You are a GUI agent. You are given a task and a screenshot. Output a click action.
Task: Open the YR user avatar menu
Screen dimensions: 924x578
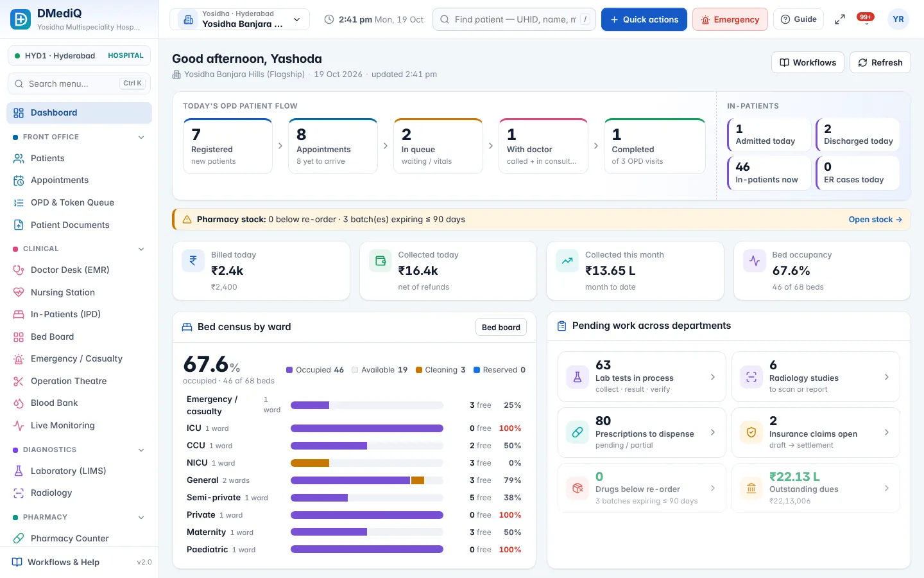tap(898, 19)
